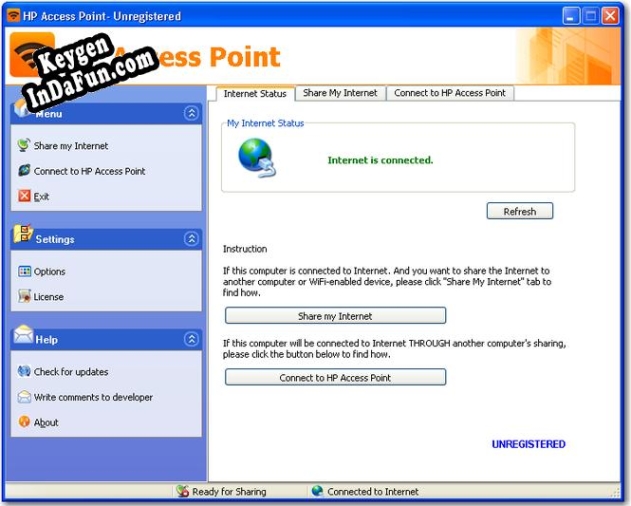Select Share my Internet text in the sidebar
Image resolution: width=631 pixels, height=506 pixels.
pyautogui.click(x=71, y=146)
